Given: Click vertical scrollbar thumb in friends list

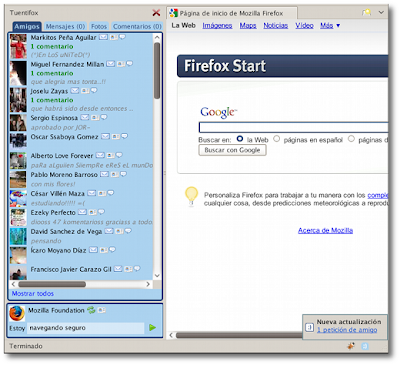Looking at the screenshot, I should point(157,71).
